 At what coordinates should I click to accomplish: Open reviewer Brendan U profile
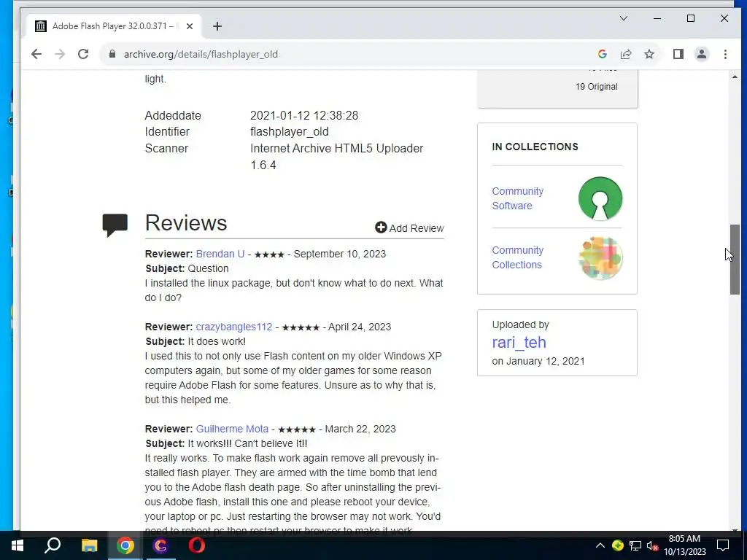(220, 254)
